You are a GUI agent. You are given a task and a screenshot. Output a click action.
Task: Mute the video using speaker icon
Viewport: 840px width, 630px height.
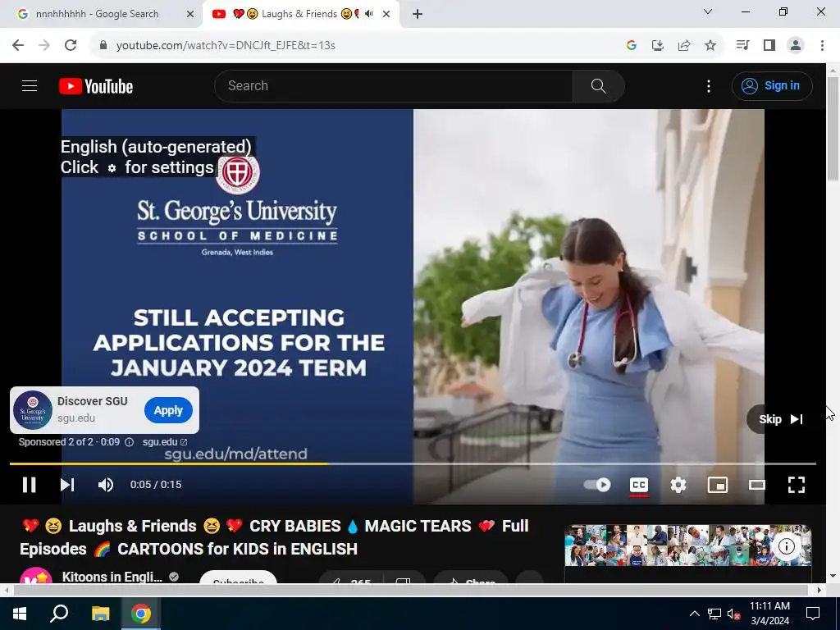click(x=106, y=484)
